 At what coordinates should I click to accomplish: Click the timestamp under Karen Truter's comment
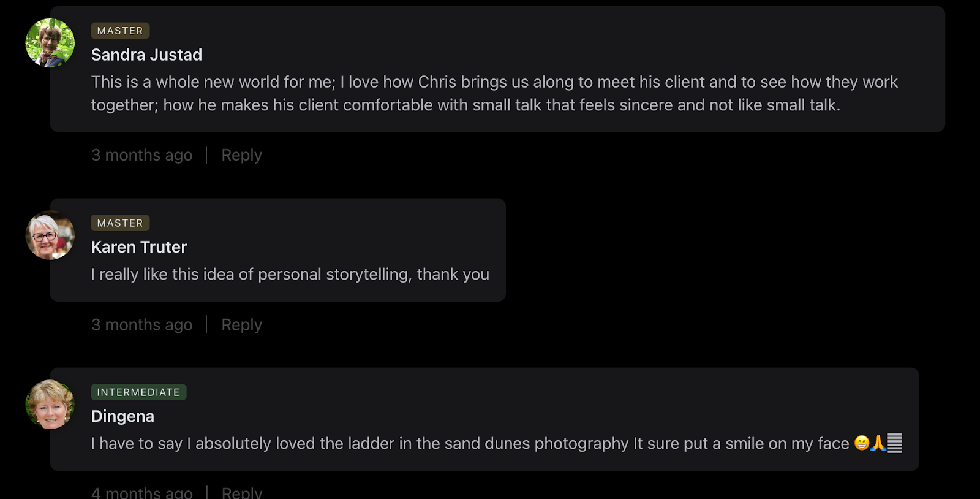(x=141, y=325)
